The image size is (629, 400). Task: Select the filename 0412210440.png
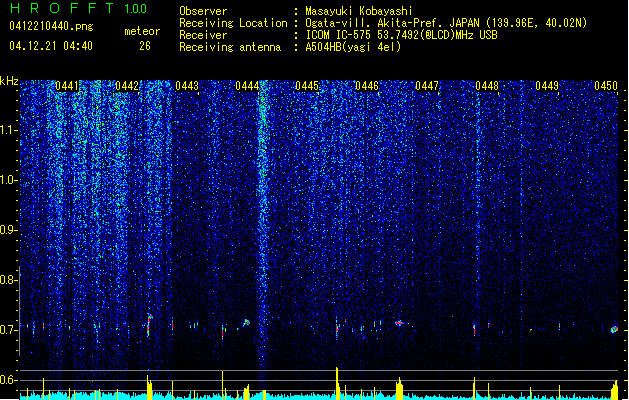pyautogui.click(x=51, y=26)
